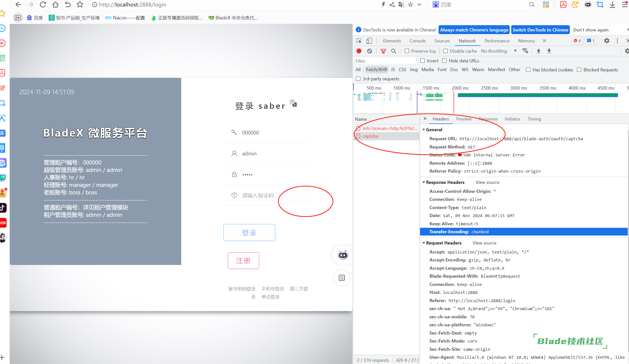Go to browser home page icon
Screen dimensions: 629x364
55,4
